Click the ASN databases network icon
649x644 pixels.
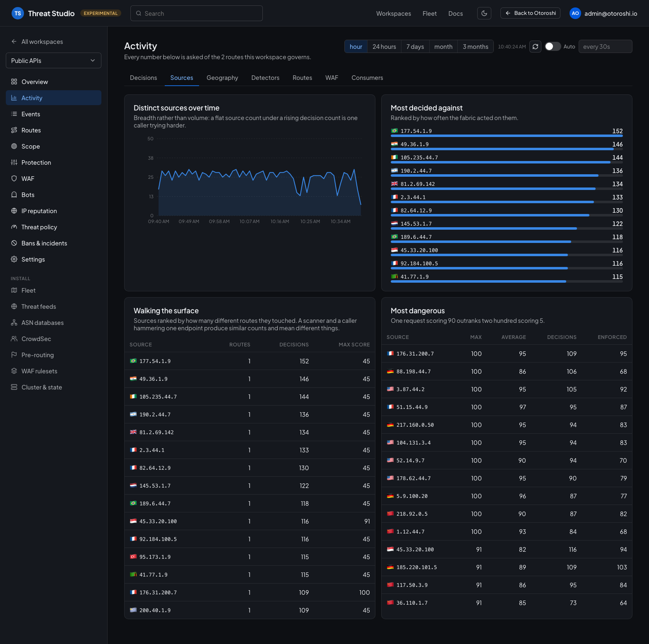[14, 322]
